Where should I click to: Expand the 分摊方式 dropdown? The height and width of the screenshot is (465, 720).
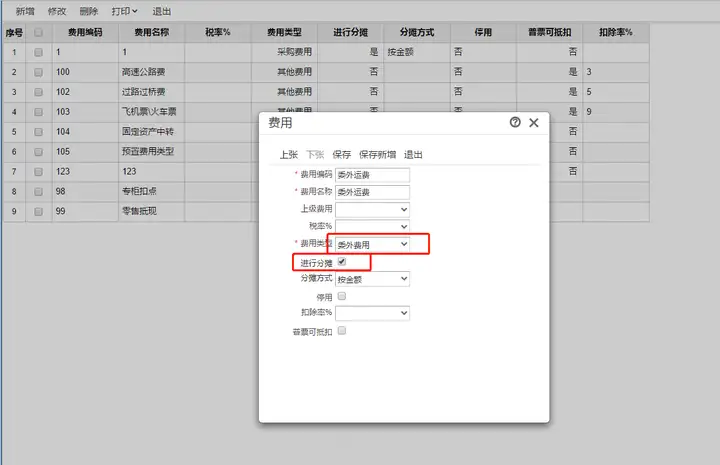click(x=372, y=279)
